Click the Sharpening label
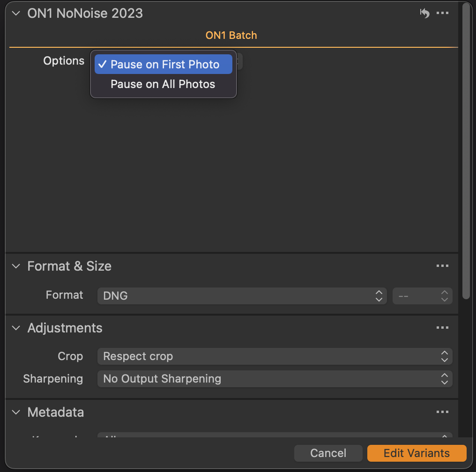This screenshot has height=472, width=476. pyautogui.click(x=53, y=379)
